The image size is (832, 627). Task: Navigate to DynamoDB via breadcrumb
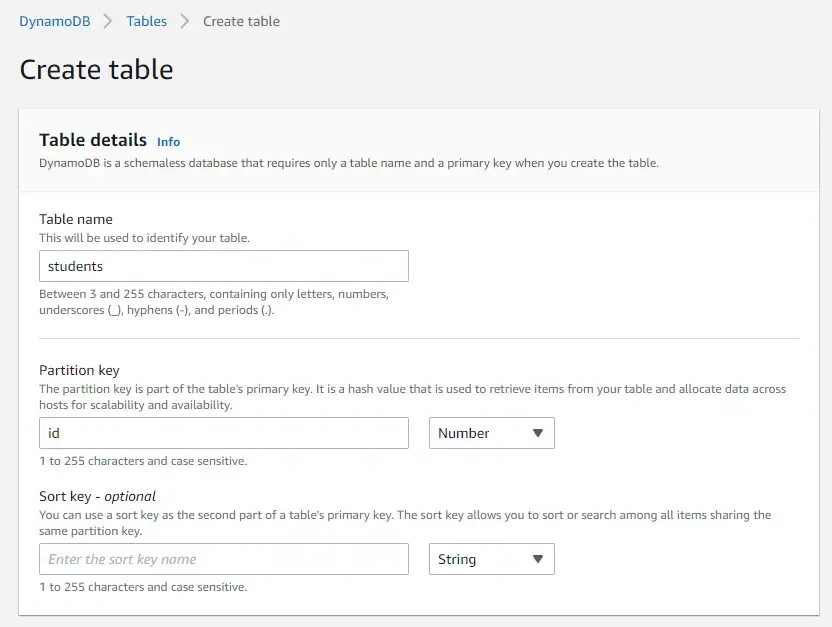point(54,20)
